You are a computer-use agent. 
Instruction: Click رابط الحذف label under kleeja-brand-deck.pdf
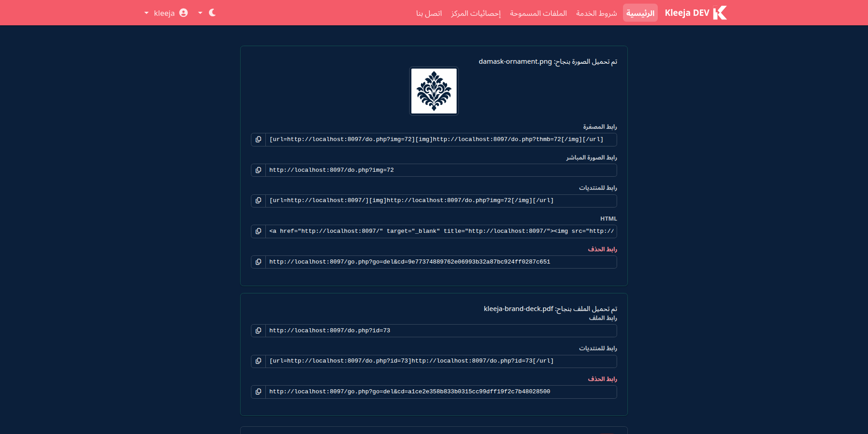click(x=602, y=379)
